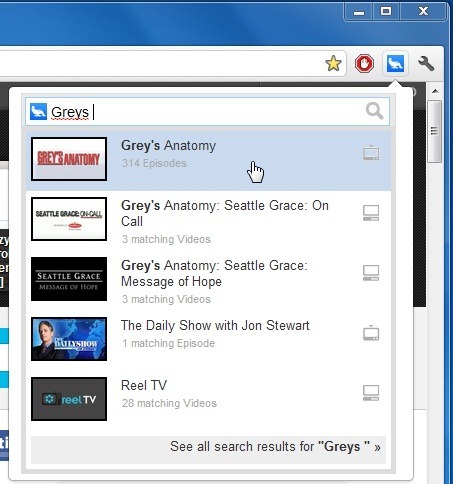Maximize the browser window
Screen dimensions: 453x484
[x=386, y=12]
